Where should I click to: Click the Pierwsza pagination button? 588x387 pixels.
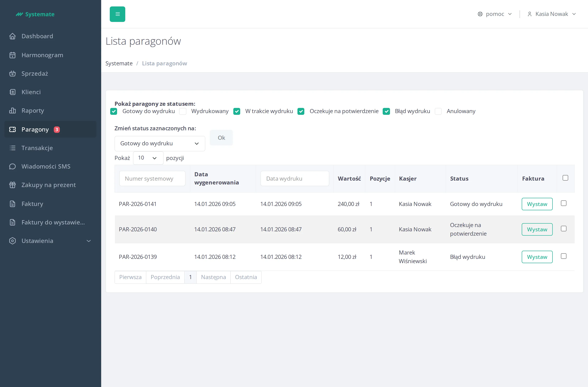[x=130, y=277]
